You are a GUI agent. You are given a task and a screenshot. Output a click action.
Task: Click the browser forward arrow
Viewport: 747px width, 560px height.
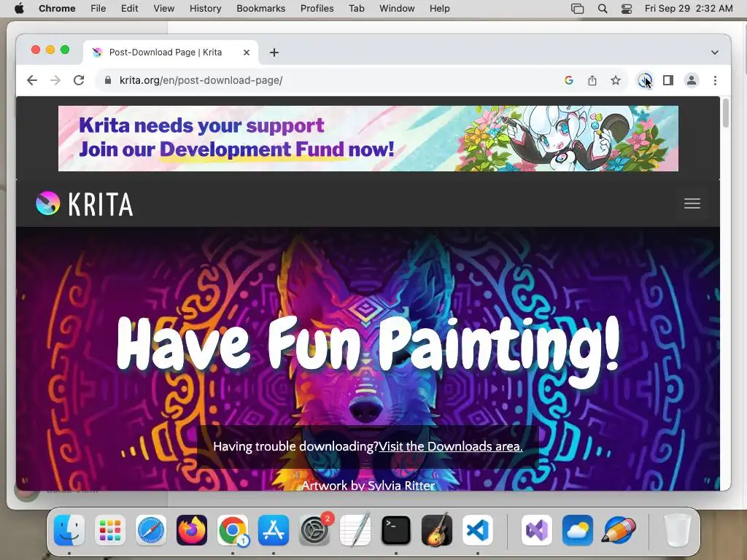pyautogui.click(x=55, y=80)
